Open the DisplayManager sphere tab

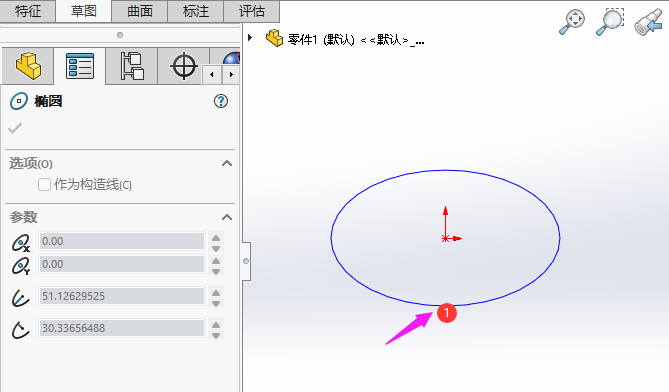(231, 58)
